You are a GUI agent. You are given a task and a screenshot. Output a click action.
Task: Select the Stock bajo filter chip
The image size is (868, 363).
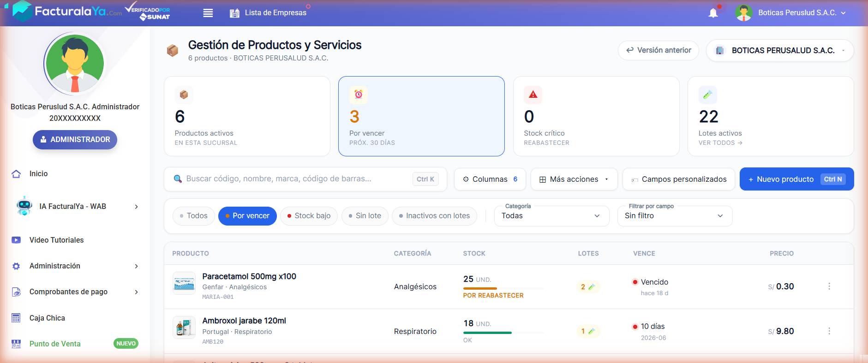[309, 216]
